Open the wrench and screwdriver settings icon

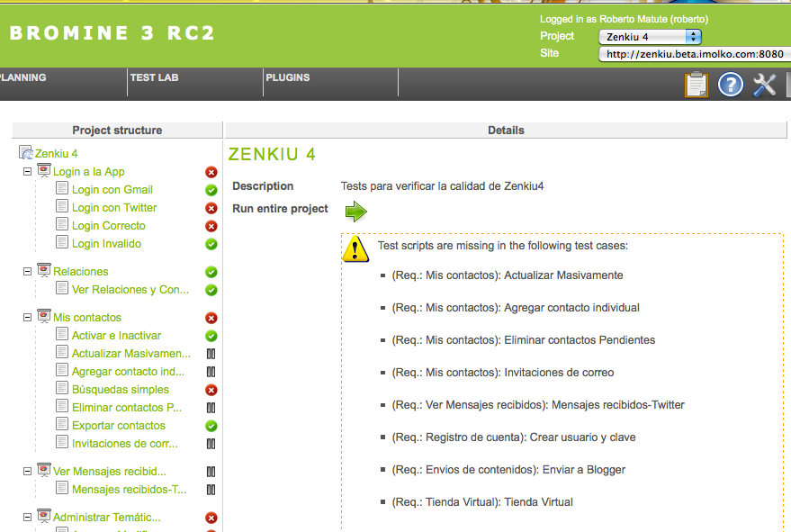(x=765, y=85)
